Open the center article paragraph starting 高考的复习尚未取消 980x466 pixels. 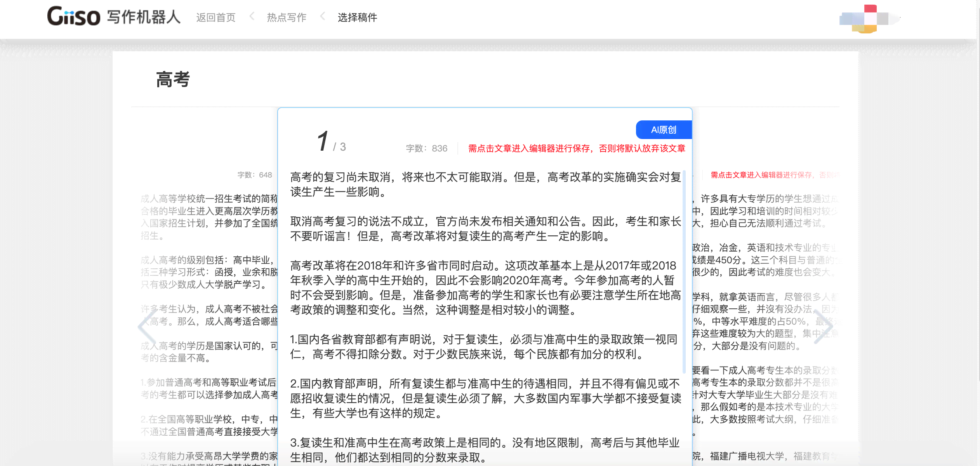tap(485, 184)
